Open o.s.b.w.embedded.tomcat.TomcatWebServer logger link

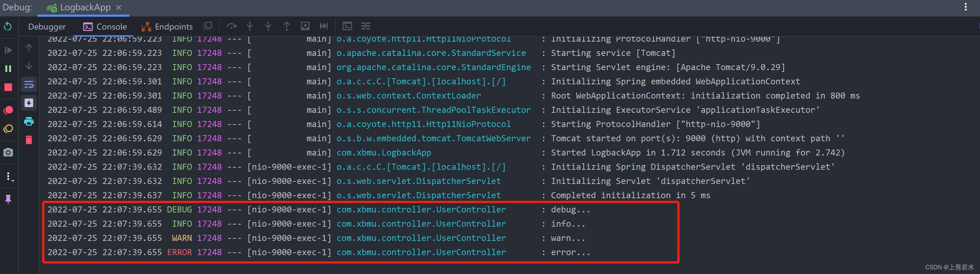pyautogui.click(x=434, y=139)
